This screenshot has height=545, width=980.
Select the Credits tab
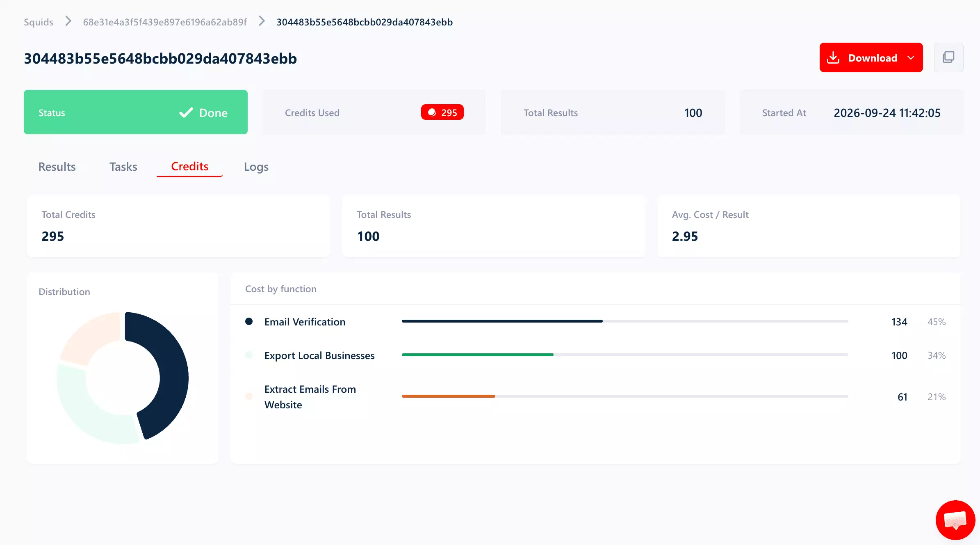click(x=190, y=166)
